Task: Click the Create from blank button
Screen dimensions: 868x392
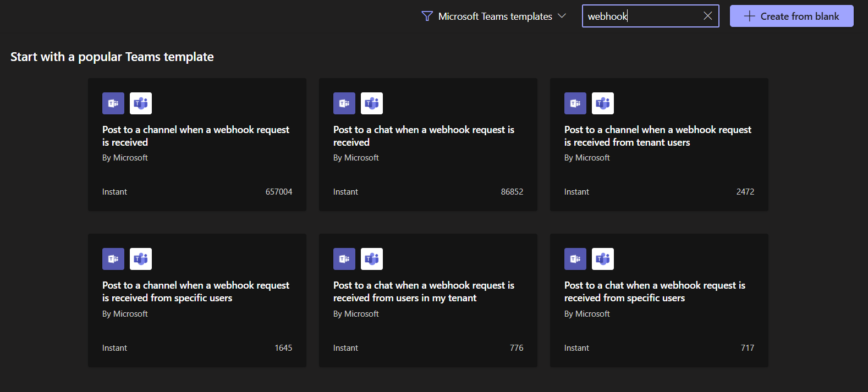Action: [792, 16]
